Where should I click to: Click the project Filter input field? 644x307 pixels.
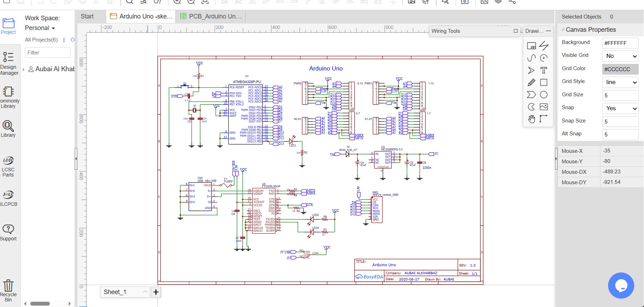click(48, 53)
